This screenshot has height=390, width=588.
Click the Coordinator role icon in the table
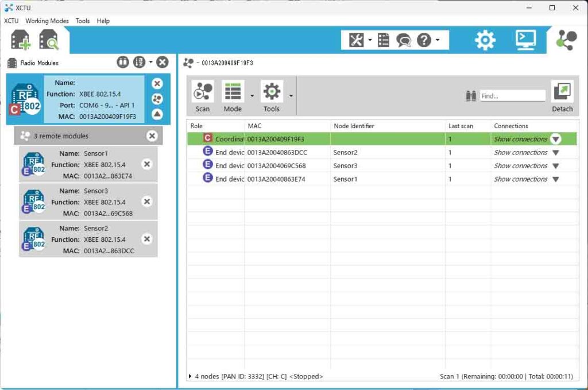(x=208, y=138)
